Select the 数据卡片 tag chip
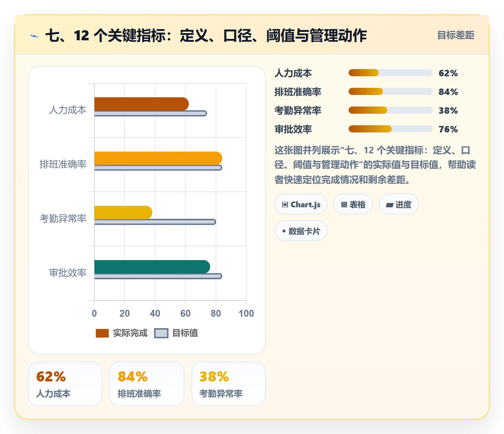This screenshot has height=434, width=504. [301, 231]
